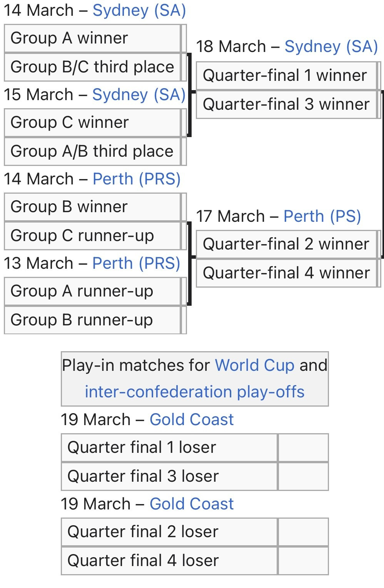Click the Quarter-final 1 winner cell
This screenshot has height=588, width=384.
click(x=285, y=75)
